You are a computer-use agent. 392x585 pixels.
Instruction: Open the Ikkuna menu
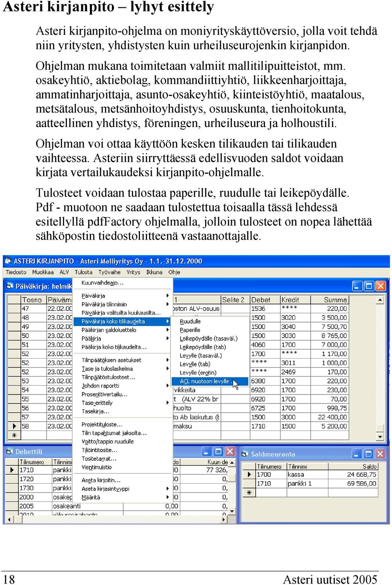click(154, 272)
